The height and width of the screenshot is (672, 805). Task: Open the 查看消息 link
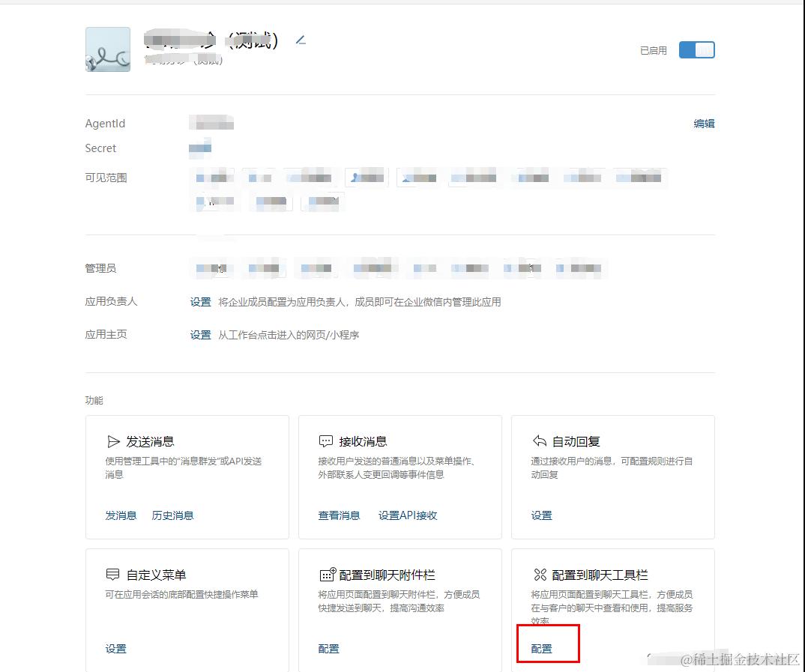point(339,515)
